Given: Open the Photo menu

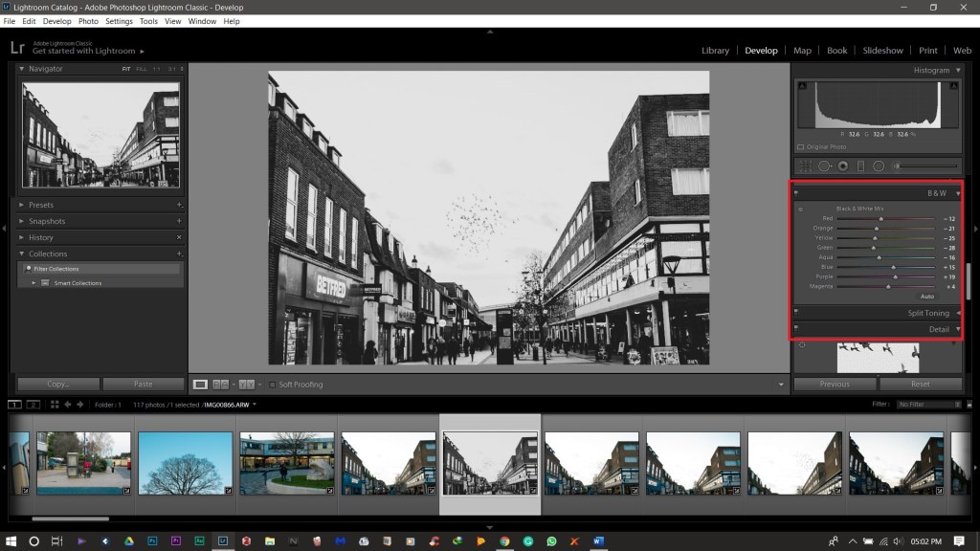Looking at the screenshot, I should (88, 21).
